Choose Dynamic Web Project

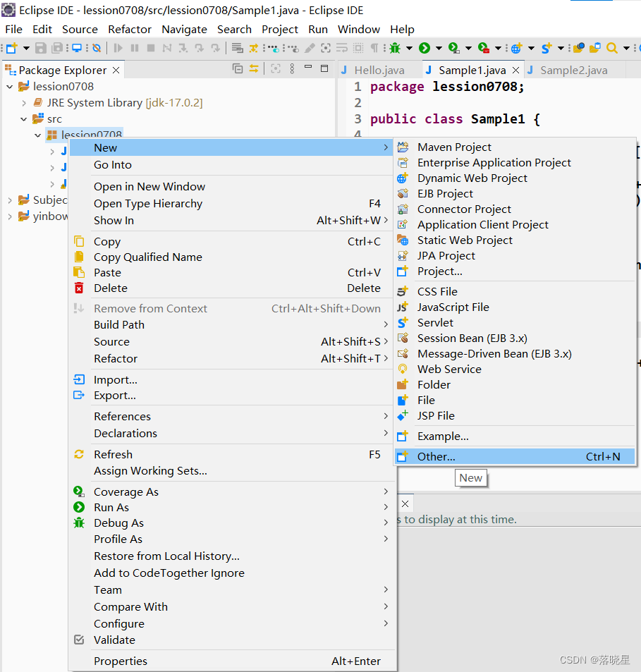pyautogui.click(x=514, y=178)
